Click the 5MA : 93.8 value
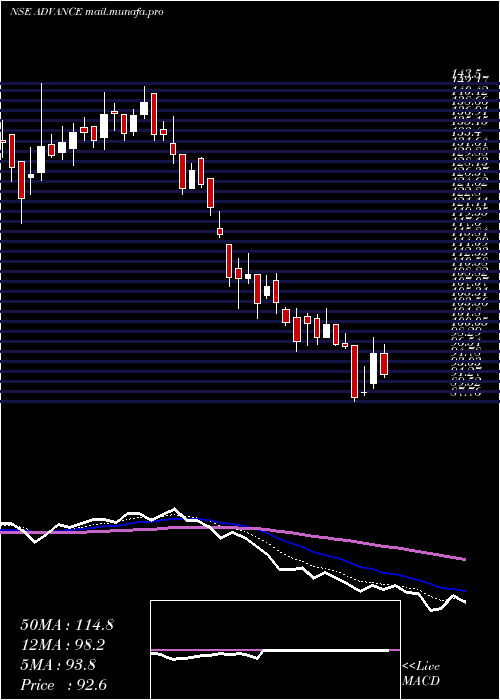This screenshot has height=700, width=500. (x=58, y=665)
